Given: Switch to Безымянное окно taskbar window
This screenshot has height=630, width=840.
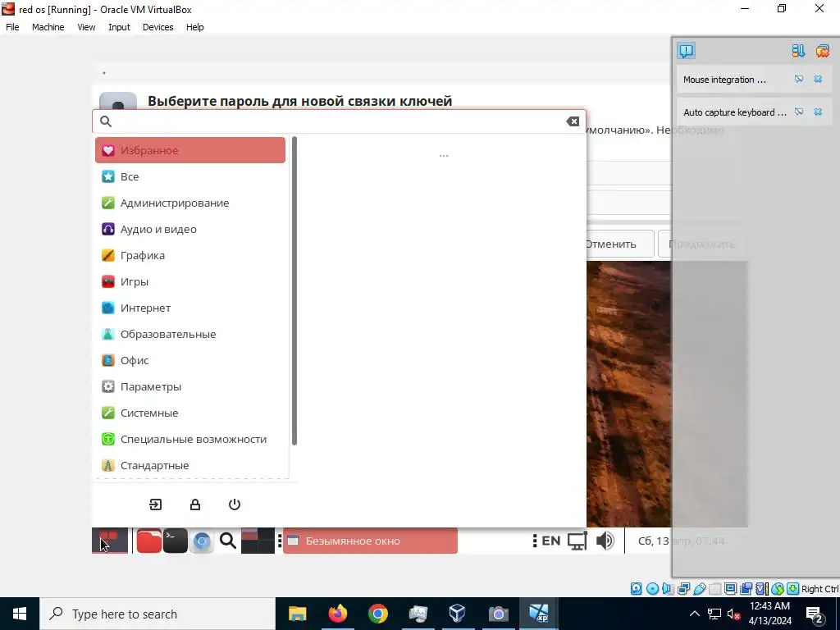Looking at the screenshot, I should [x=370, y=541].
